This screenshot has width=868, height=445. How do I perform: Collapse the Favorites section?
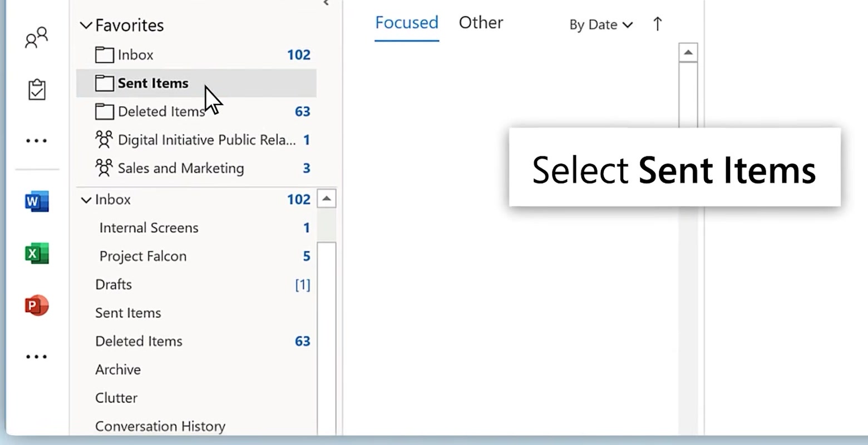86,25
